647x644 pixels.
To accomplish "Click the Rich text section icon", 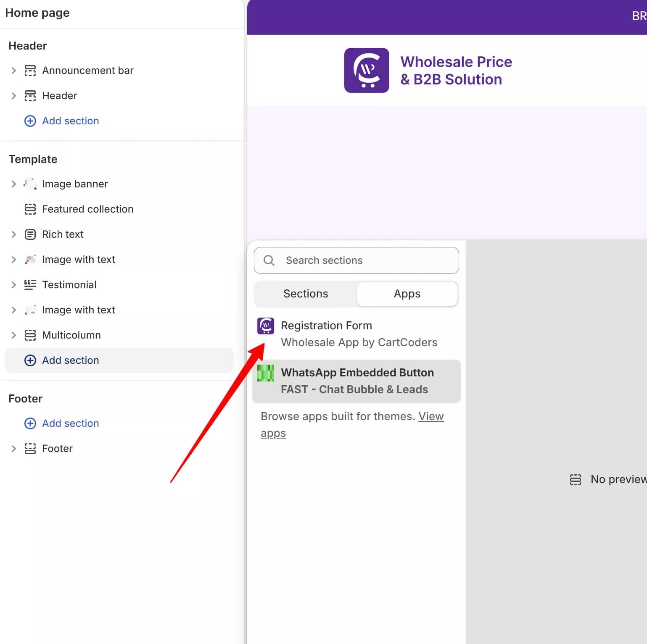I will pyautogui.click(x=30, y=234).
